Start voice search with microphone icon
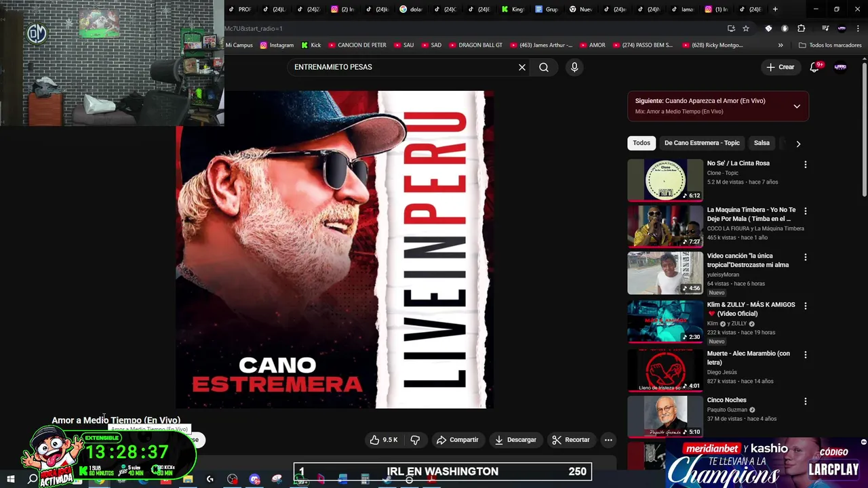Viewport: 868px width, 488px height. tap(574, 67)
